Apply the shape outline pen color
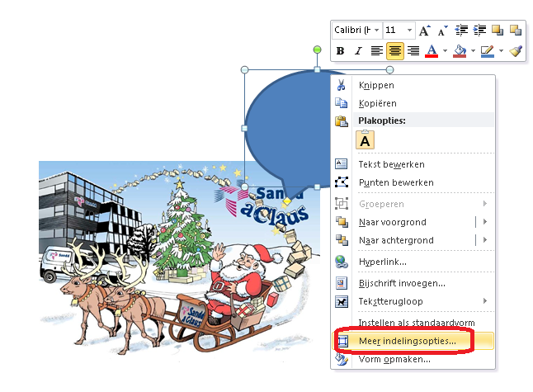The height and width of the screenshot is (392, 533). coord(487,51)
